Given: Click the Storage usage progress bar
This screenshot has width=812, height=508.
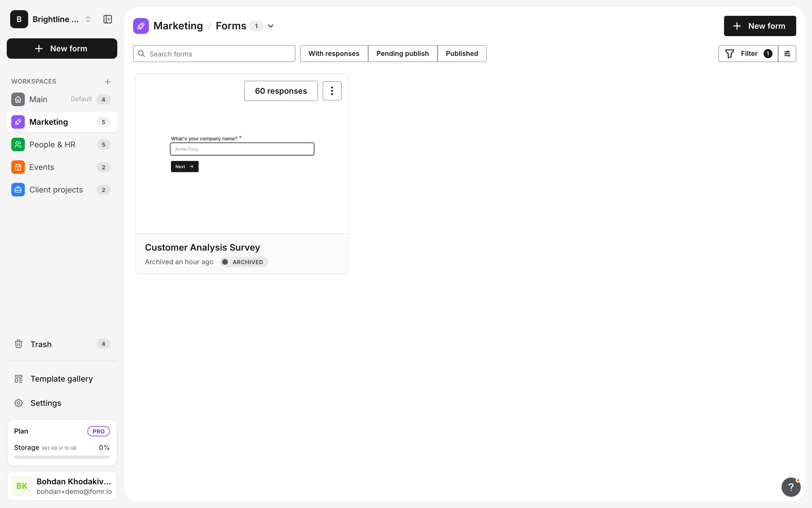Looking at the screenshot, I should click(x=62, y=457).
